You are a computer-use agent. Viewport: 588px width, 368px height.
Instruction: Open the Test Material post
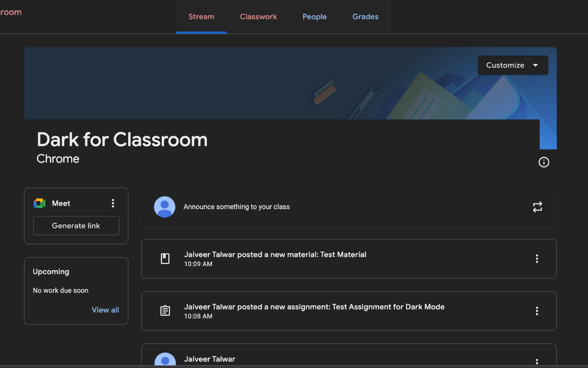(349, 259)
